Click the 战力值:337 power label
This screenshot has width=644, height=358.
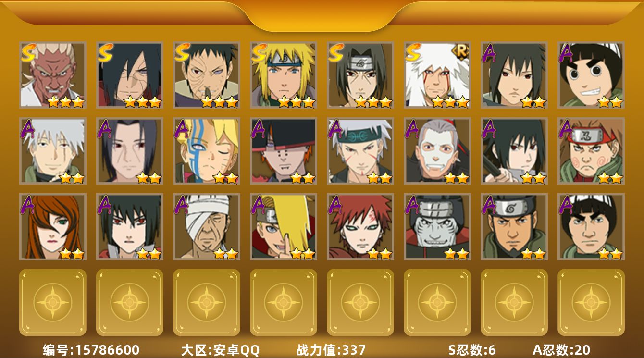(331, 350)
